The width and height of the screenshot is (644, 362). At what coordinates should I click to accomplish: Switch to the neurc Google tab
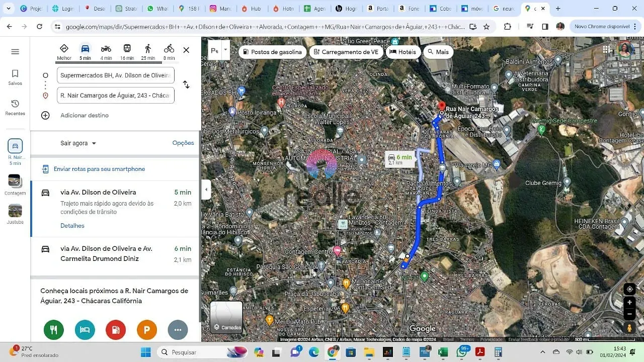tap(503, 9)
